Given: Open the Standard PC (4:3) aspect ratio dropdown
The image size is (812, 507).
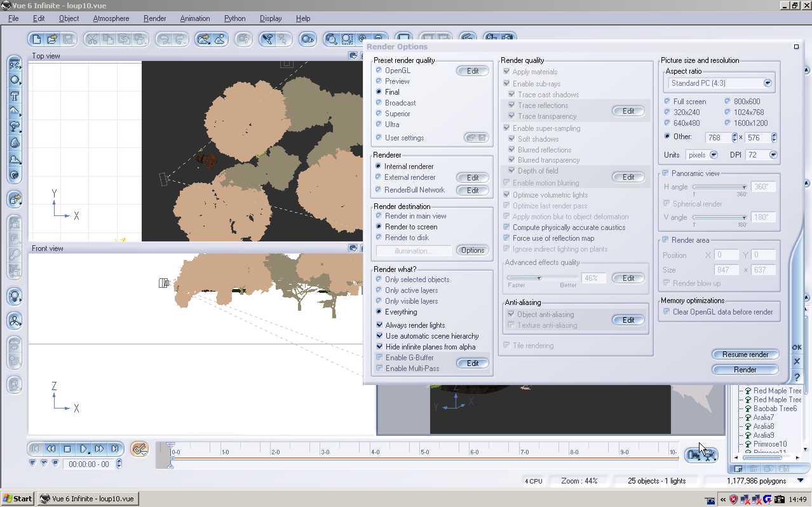Looking at the screenshot, I should pos(768,83).
